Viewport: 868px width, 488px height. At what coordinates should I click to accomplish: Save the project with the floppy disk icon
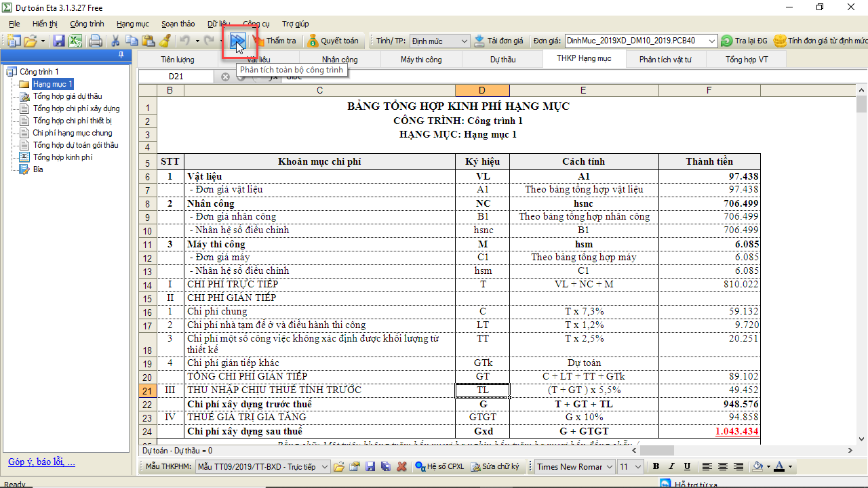click(59, 41)
